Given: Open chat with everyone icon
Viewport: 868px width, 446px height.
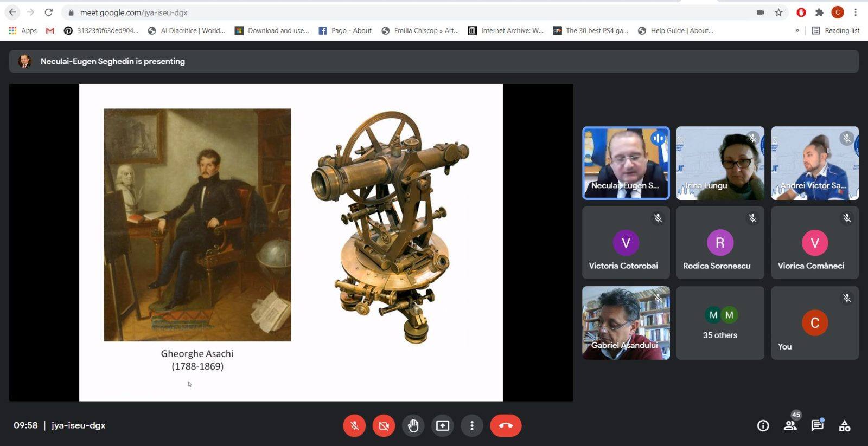Looking at the screenshot, I should pos(817,426).
